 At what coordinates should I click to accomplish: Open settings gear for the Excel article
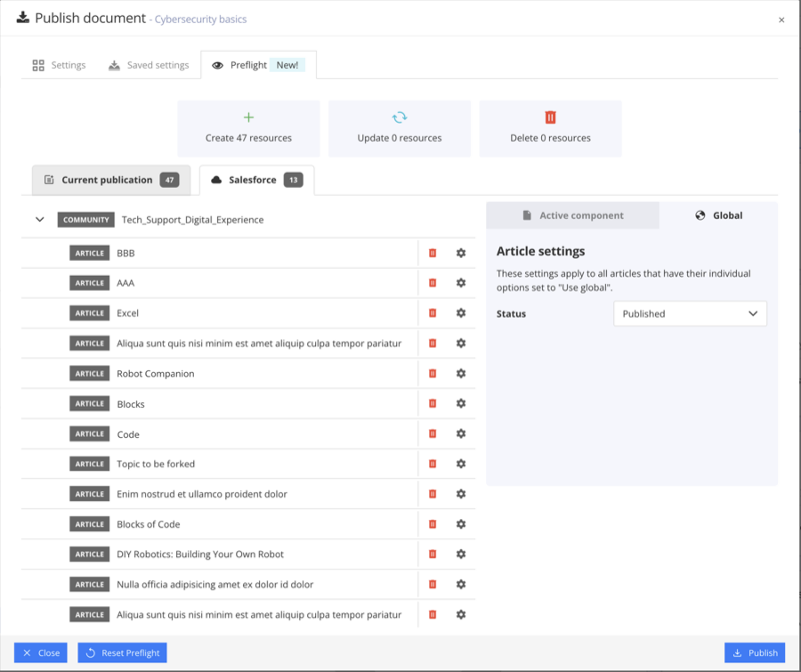461,312
